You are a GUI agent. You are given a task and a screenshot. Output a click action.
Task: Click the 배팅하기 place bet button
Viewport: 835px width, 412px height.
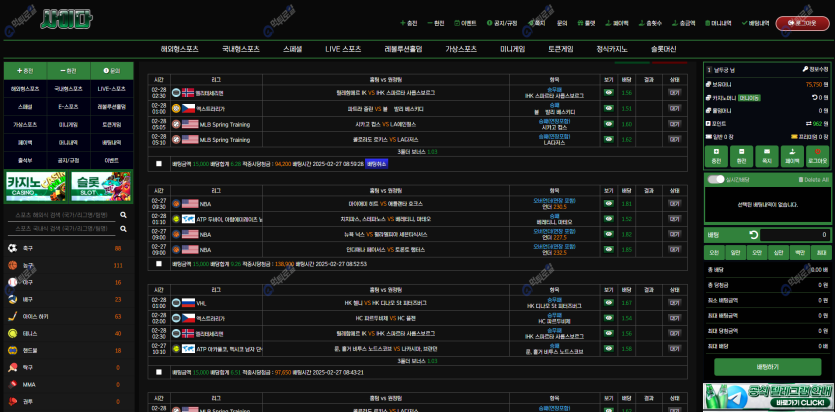click(767, 367)
